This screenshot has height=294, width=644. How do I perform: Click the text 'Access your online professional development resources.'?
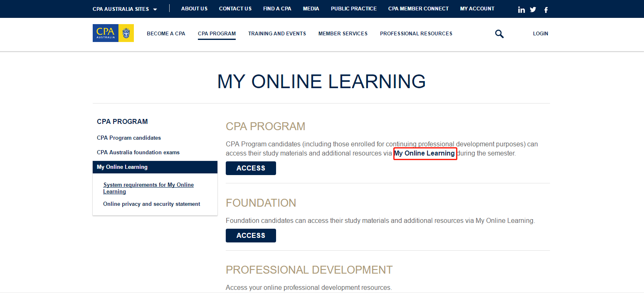click(309, 288)
